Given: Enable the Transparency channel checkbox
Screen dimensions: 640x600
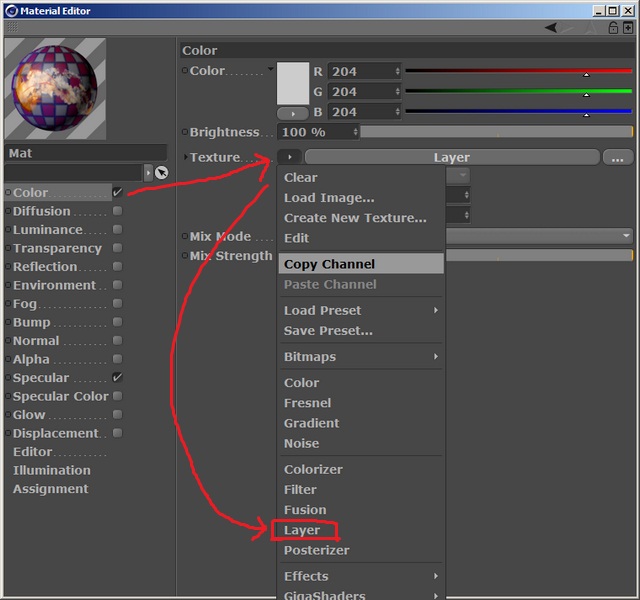Looking at the screenshot, I should pos(118,248).
